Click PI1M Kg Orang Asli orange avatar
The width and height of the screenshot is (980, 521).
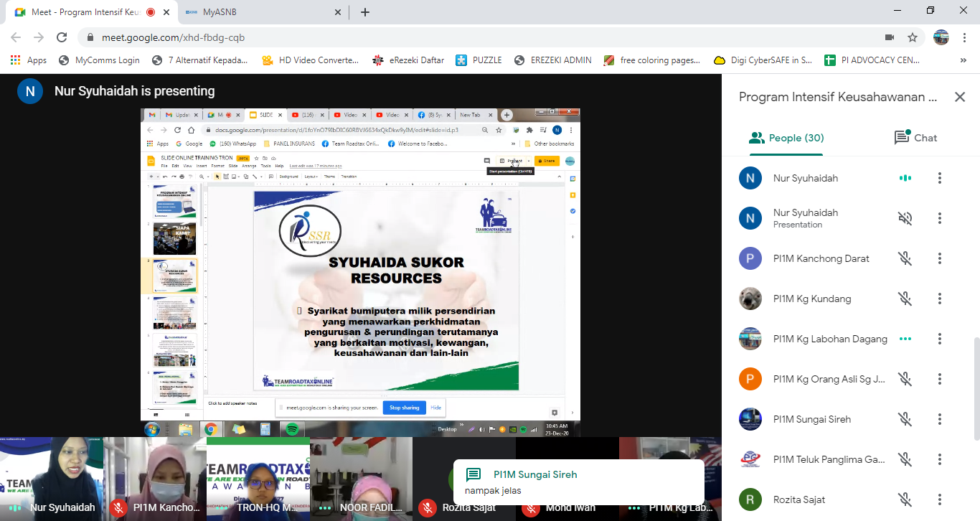750,379
